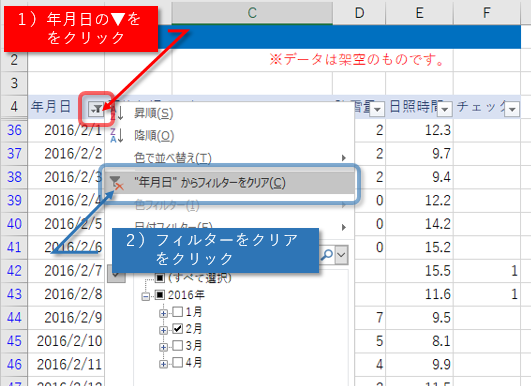Select row 2 header
This screenshot has width=531, height=386.
click(14, 60)
